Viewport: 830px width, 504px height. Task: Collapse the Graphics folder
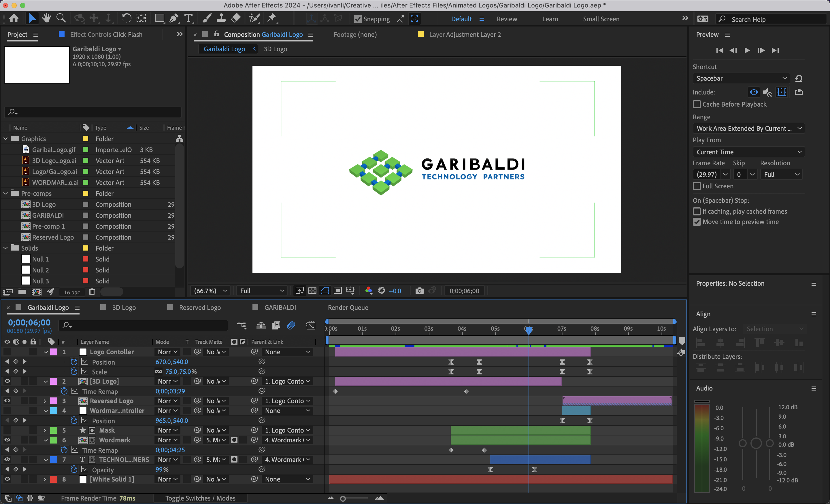pyautogui.click(x=6, y=139)
